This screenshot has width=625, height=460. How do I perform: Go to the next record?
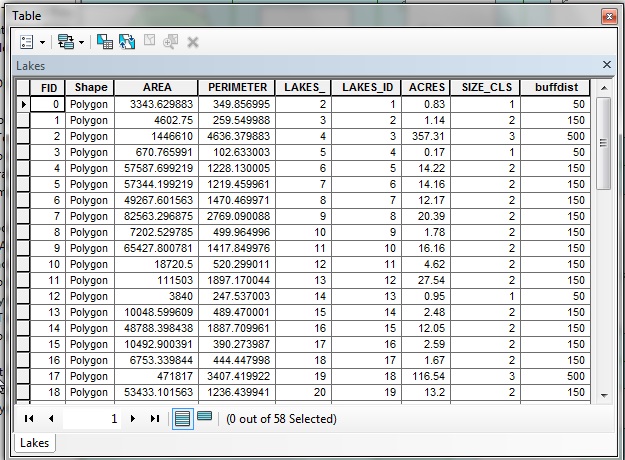(x=133, y=419)
